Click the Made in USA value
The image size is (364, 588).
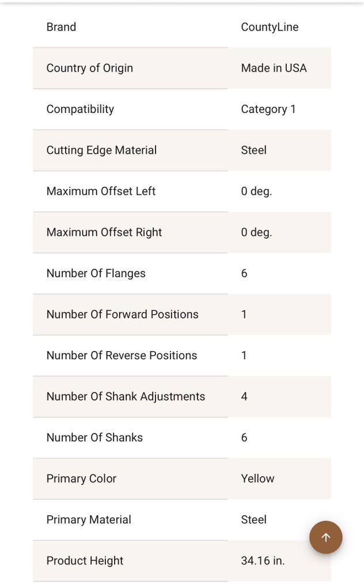[x=274, y=68]
